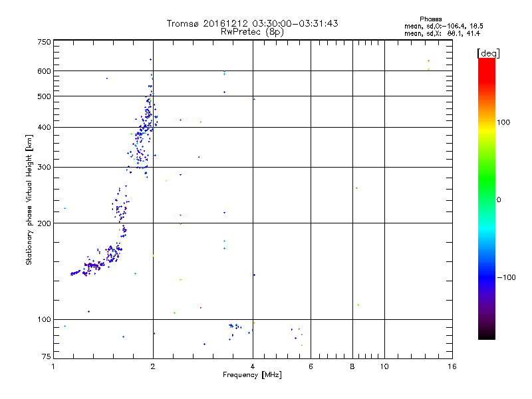
Task: Click the yellow 100 degree band of color bar
Action: coord(487,122)
